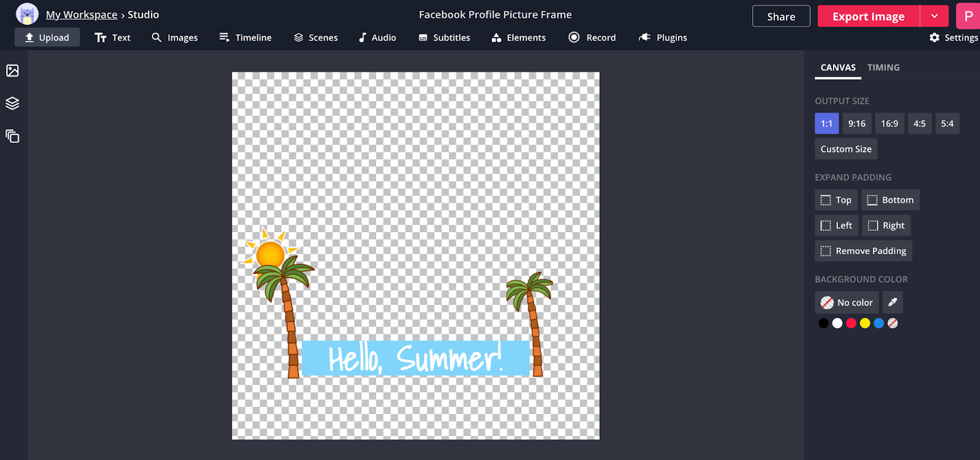Choose the blue background color swatch
980x460 pixels.
(879, 323)
